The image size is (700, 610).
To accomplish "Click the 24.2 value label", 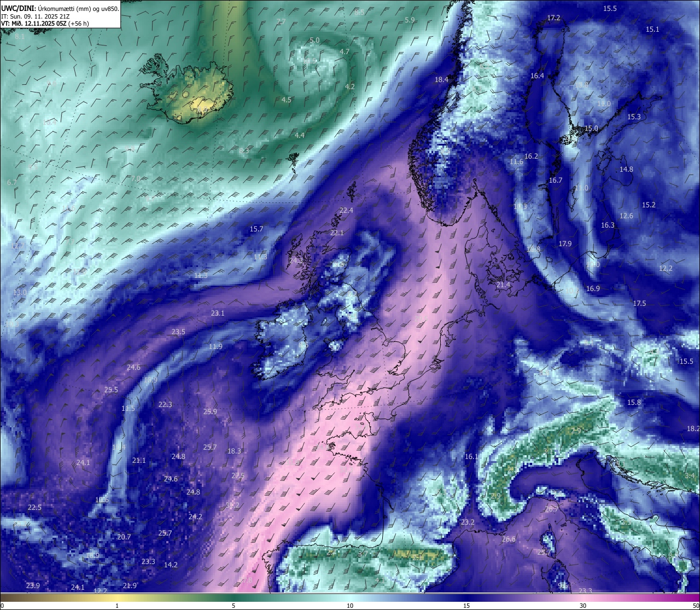I will [195, 517].
